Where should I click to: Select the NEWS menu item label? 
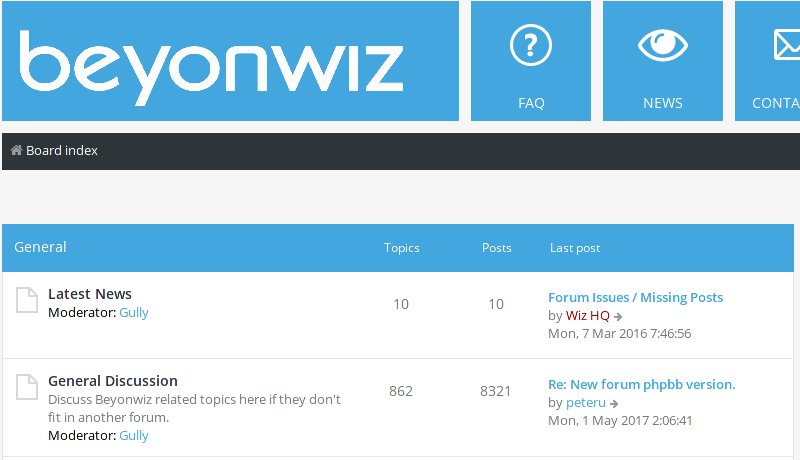coord(662,103)
